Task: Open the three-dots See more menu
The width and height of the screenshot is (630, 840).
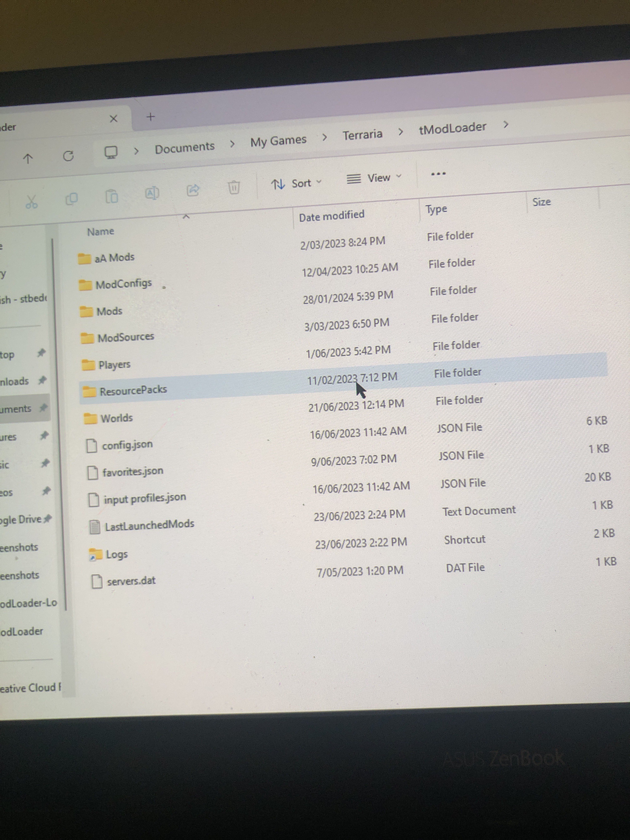Action: point(438,174)
